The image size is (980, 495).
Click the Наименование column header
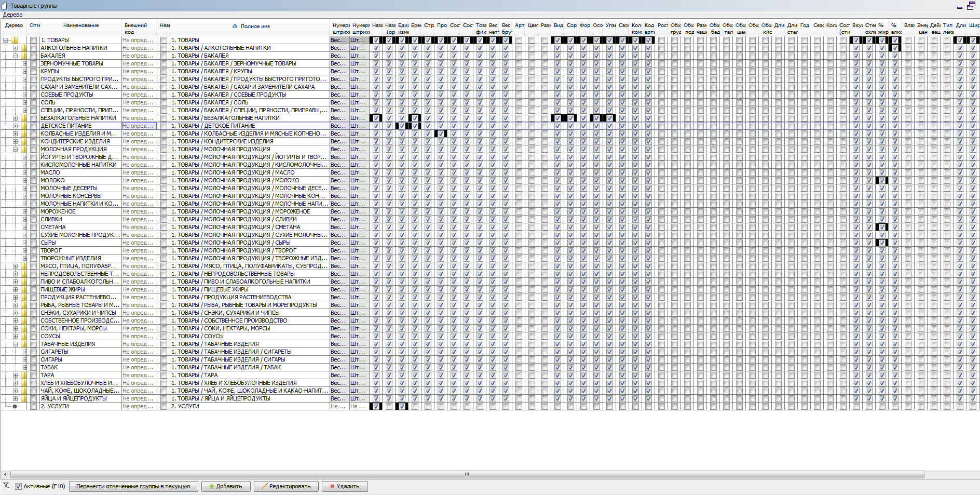(81, 25)
